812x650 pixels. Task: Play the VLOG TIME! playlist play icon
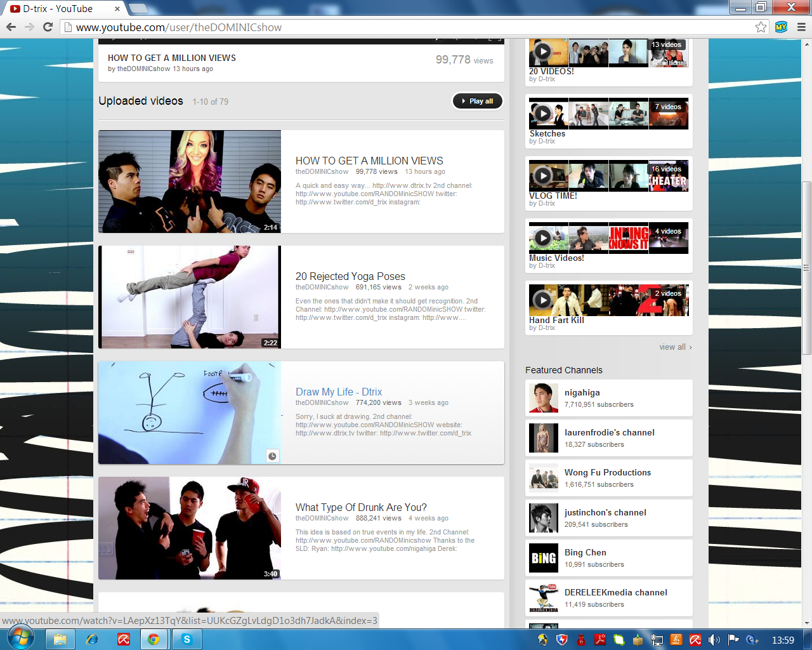coord(542,175)
